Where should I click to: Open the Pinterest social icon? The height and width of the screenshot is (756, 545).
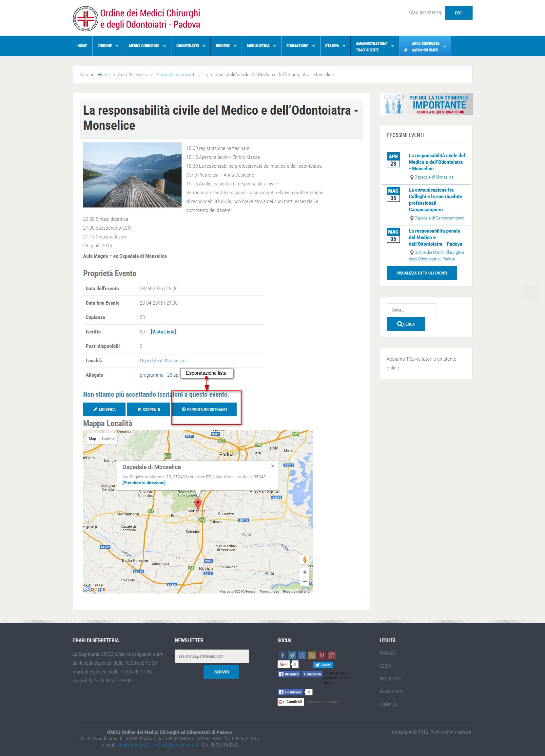coord(321,655)
